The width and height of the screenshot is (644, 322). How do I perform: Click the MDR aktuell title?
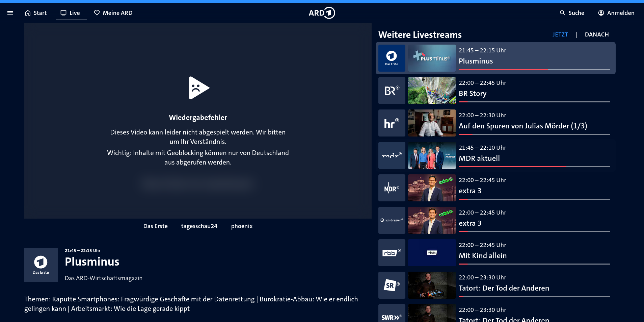(x=479, y=158)
